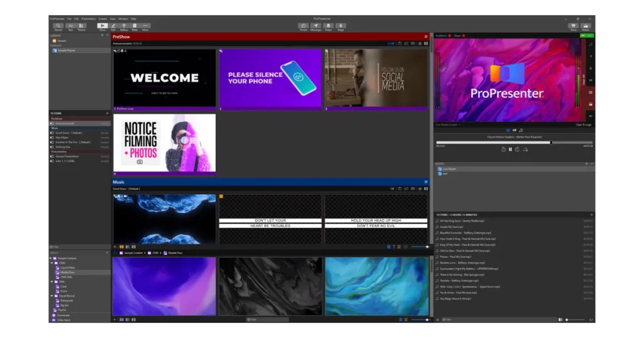644x338 pixels.
Task: Open the Window menu
Action: pyautogui.click(x=123, y=19)
